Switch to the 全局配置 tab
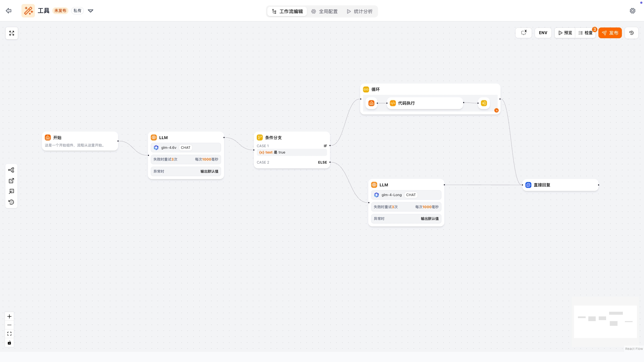Viewport: 644px width, 362px height. [x=324, y=11]
